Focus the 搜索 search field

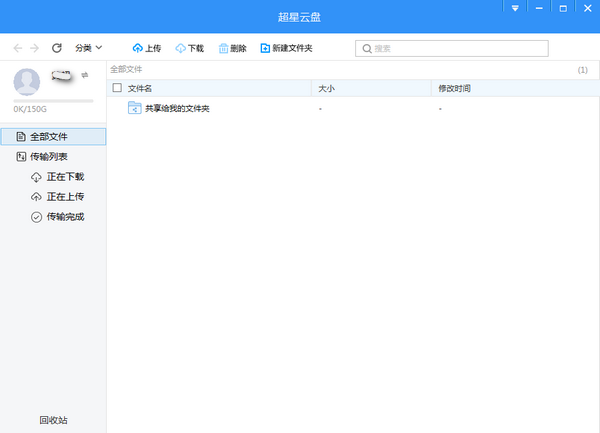click(452, 48)
